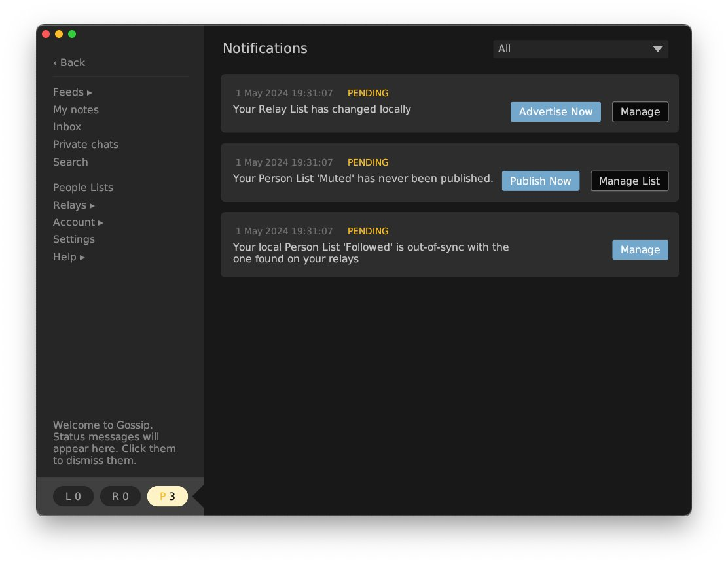Open Settings from sidebar

[74, 239]
